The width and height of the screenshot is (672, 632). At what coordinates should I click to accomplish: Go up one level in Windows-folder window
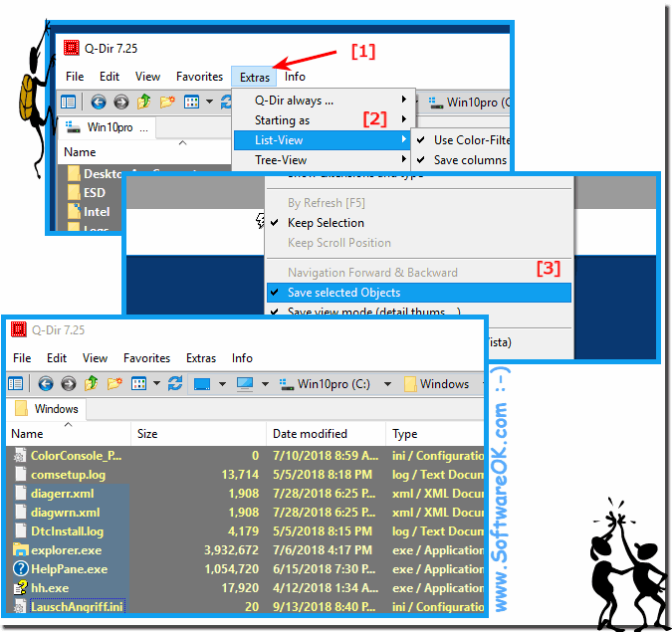tap(91, 383)
